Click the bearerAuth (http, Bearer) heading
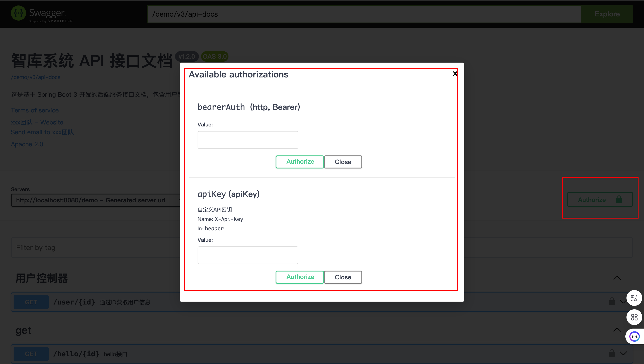Image resolution: width=644 pixels, height=364 pixels. (x=249, y=107)
